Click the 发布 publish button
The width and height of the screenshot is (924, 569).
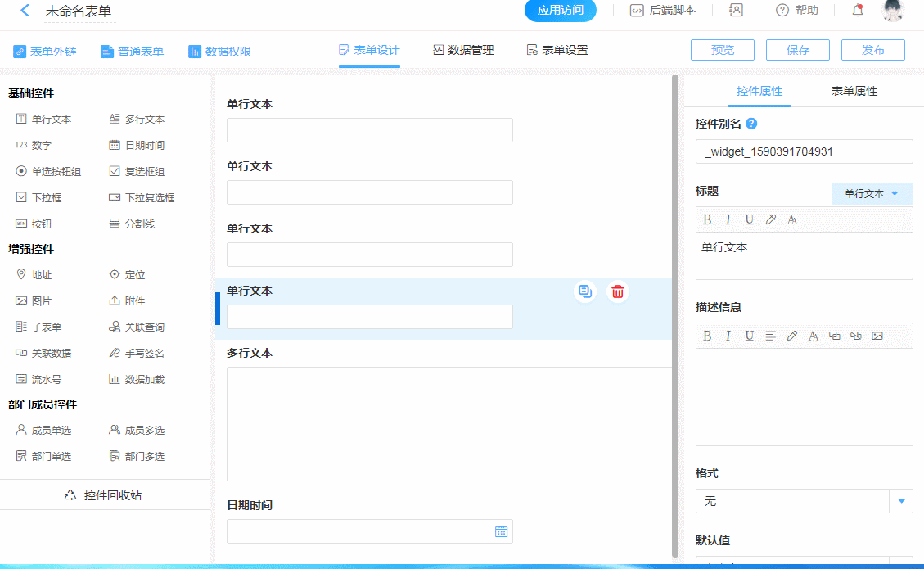click(872, 50)
